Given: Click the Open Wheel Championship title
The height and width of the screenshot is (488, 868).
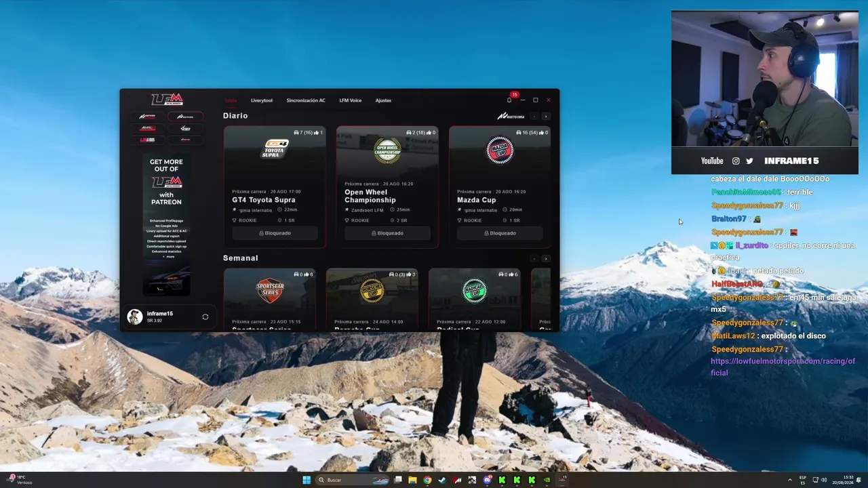Looking at the screenshot, I should point(370,196).
